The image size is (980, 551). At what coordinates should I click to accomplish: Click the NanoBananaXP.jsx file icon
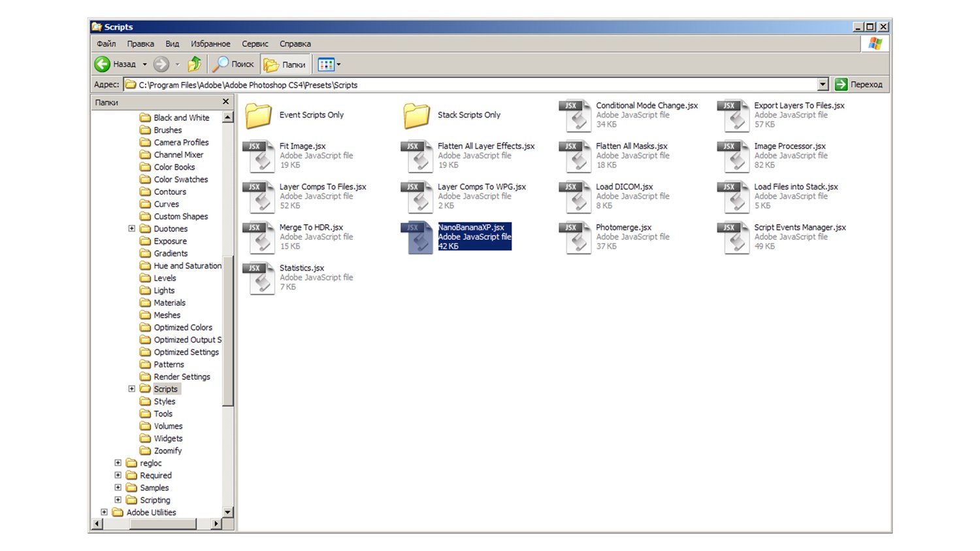pos(417,237)
